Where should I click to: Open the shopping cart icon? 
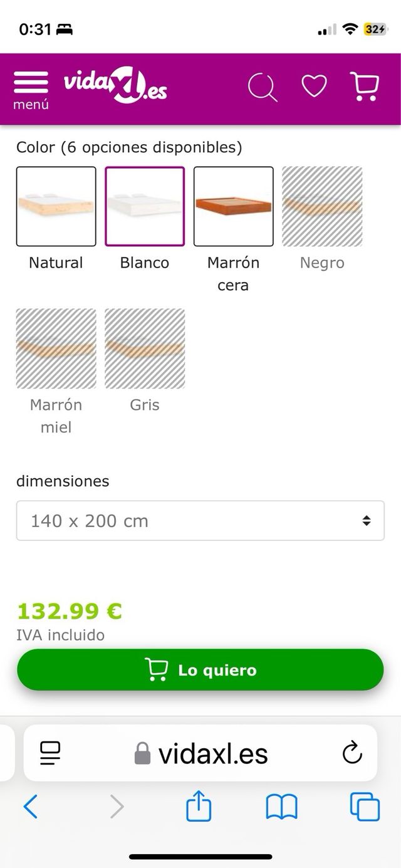(364, 86)
